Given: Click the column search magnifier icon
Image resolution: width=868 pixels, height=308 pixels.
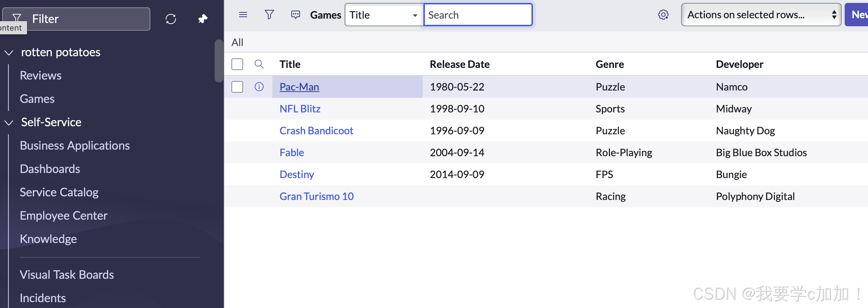Looking at the screenshot, I should [x=259, y=64].
